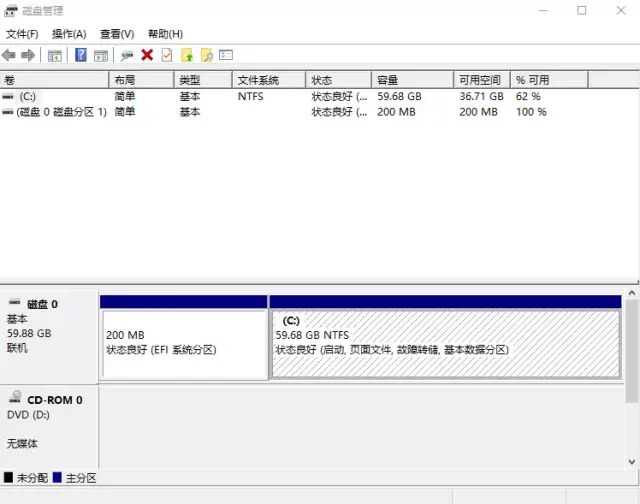This screenshot has height=504, width=640.
Task: Select the 磁盘 0 磁盘分区 1 row
Action: (60, 112)
